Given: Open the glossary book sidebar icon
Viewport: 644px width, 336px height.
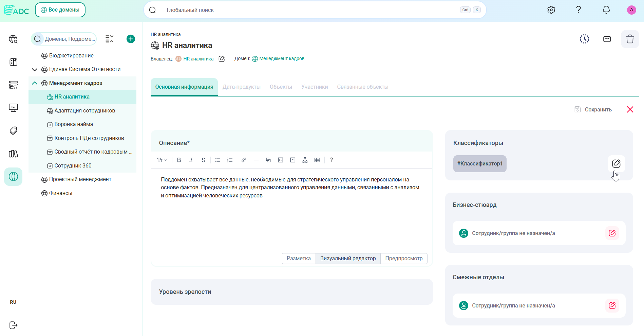Looking at the screenshot, I should click(x=13, y=62).
